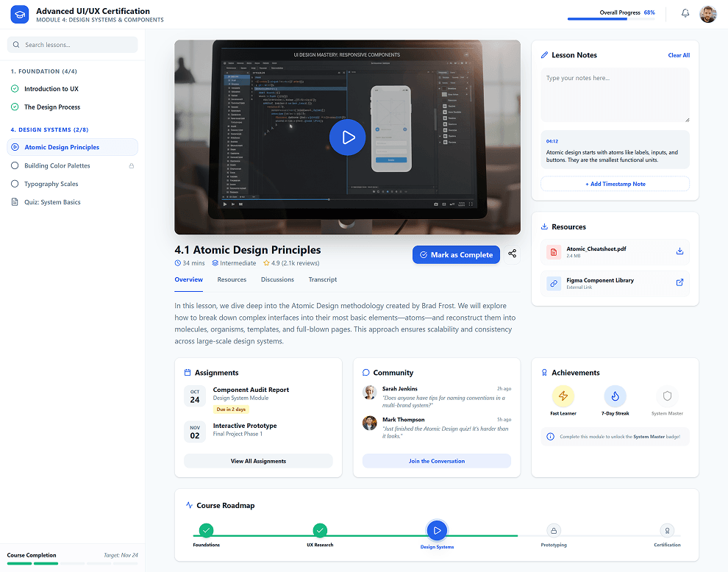Click the 4.9 (2.1k reviews) rating
Viewport: 728px width, 572px height.
pos(291,263)
